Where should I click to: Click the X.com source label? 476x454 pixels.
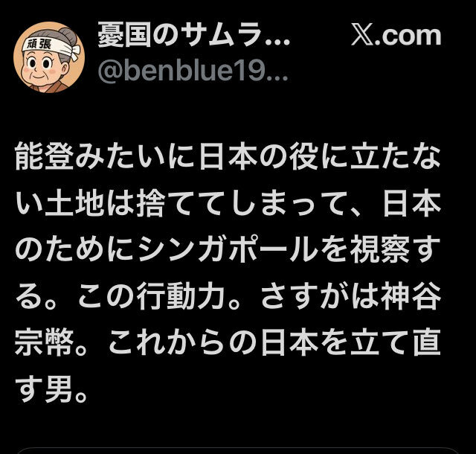click(396, 36)
